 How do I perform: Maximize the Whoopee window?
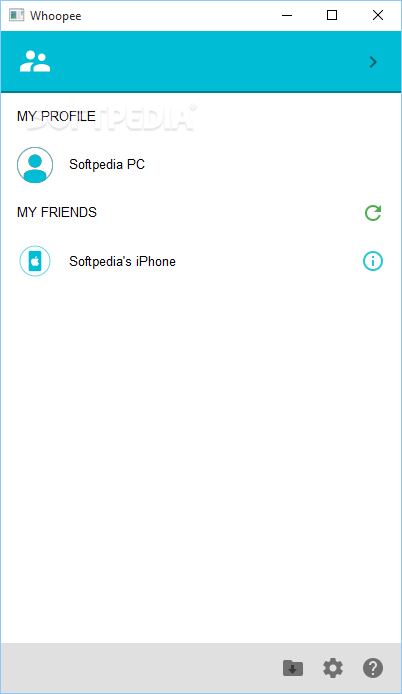tap(332, 15)
